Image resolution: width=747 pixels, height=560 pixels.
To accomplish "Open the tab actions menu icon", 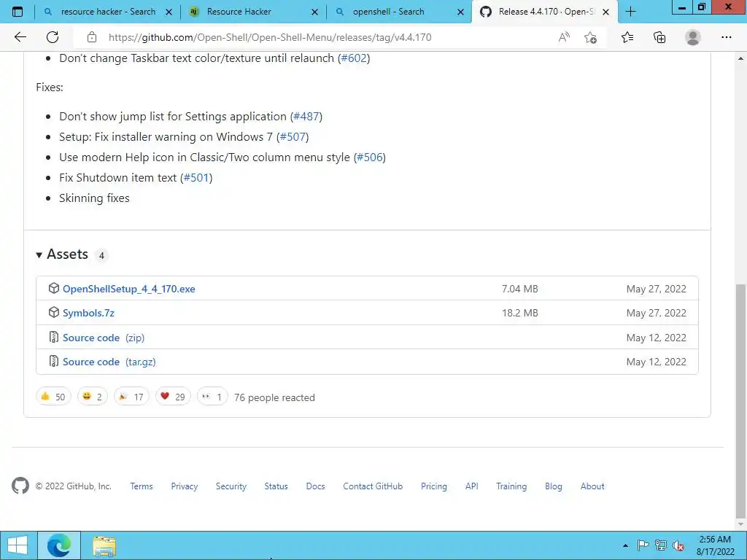I will point(18,12).
